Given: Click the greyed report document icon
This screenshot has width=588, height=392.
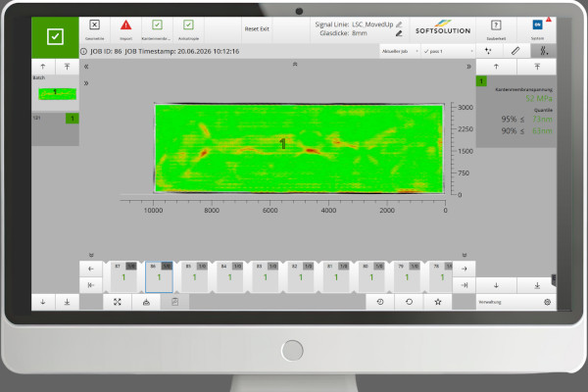Looking at the screenshot, I should [174, 302].
